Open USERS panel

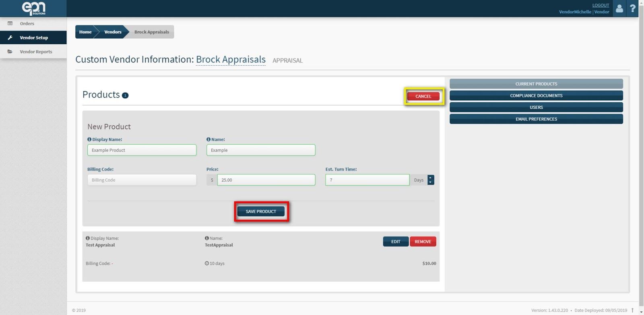click(x=536, y=107)
